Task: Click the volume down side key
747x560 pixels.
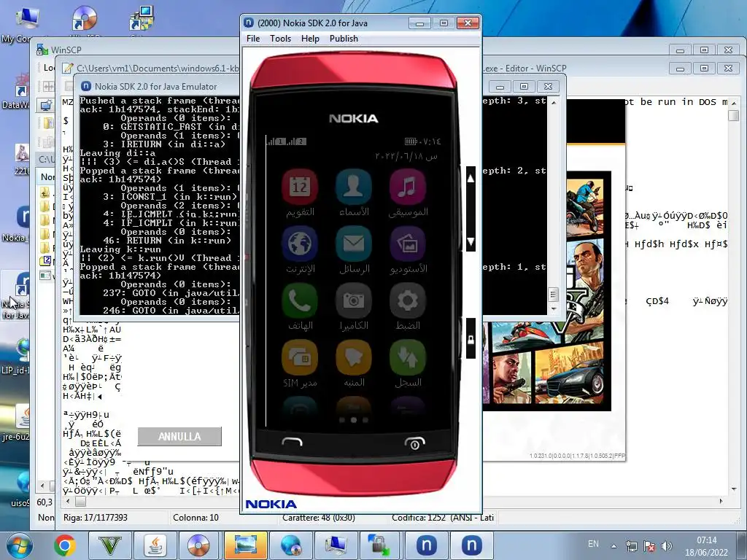Action: (471, 242)
